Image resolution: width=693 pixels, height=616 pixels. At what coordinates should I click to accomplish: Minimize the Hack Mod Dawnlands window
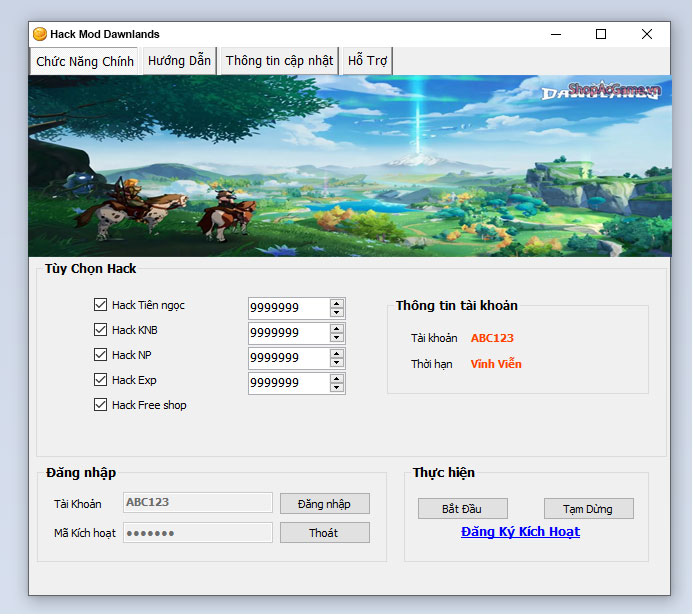556,34
